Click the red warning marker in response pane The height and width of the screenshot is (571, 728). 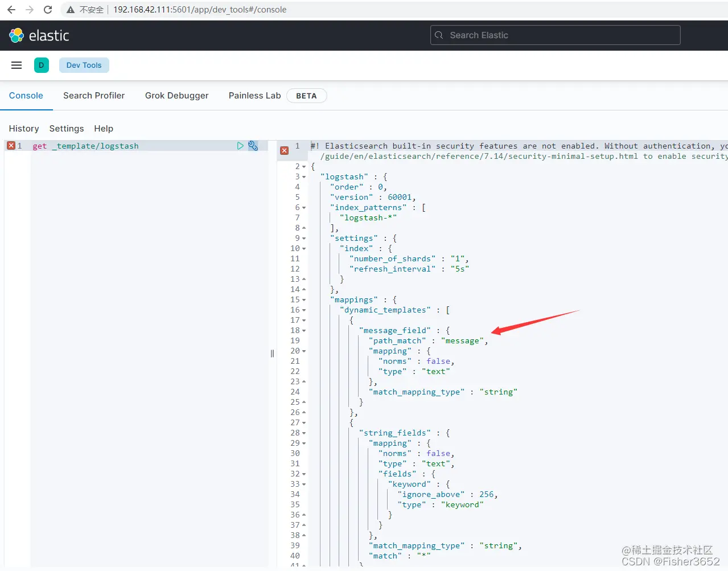click(x=285, y=150)
